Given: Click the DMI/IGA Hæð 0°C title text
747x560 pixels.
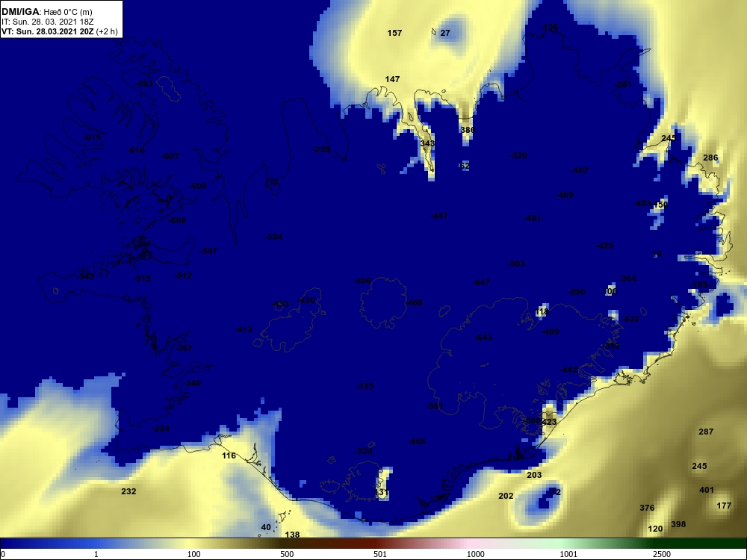Looking at the screenshot, I should tap(46, 12).
